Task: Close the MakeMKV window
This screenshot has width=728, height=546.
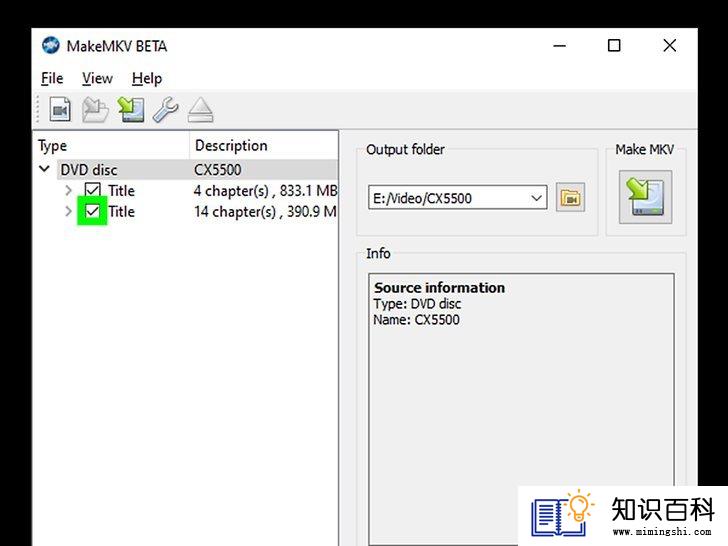Action: pos(670,46)
